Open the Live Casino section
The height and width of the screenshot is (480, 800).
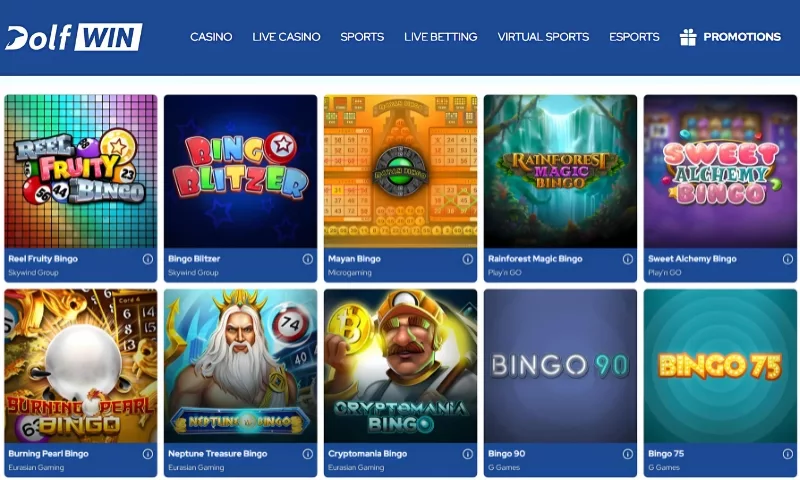(x=286, y=37)
